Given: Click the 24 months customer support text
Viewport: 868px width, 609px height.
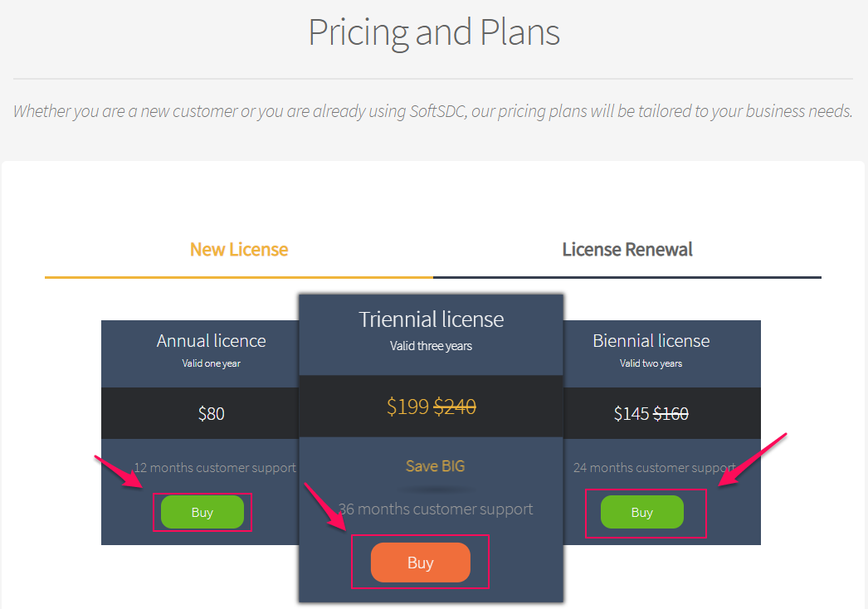Looking at the screenshot, I should (x=655, y=468).
